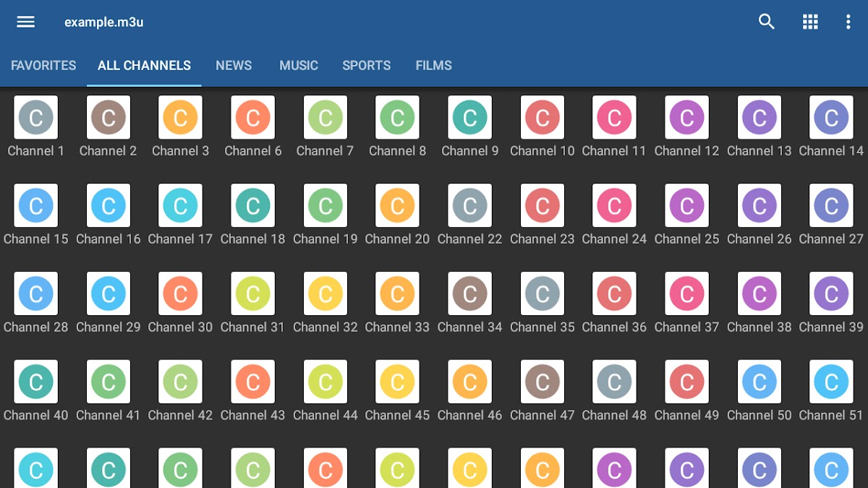Choose Channel 40 thumbnail
Image resolution: width=868 pixels, height=488 pixels.
[36, 382]
